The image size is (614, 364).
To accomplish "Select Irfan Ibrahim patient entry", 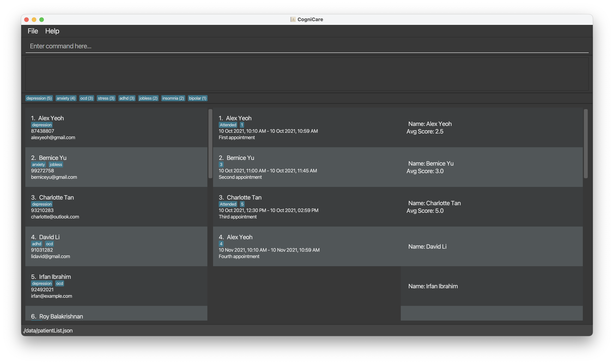I will tap(116, 286).
